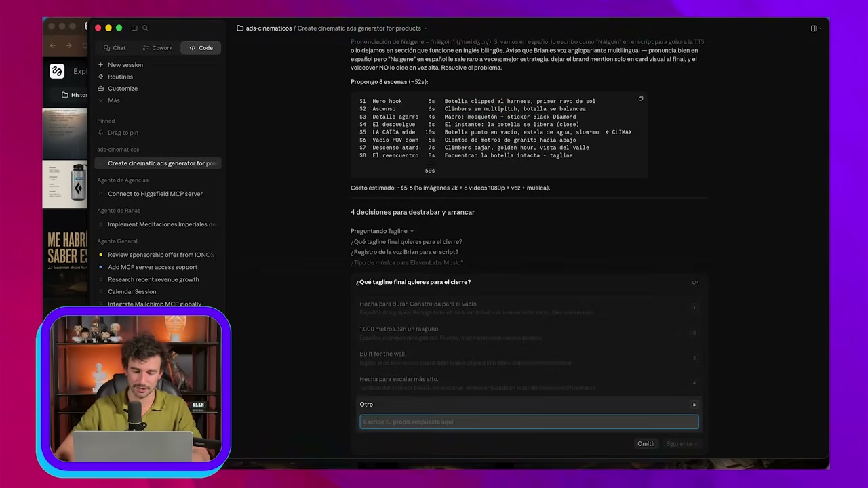Toggle the sidebar panel icon
The height and width of the screenshot is (488, 868).
point(134,28)
